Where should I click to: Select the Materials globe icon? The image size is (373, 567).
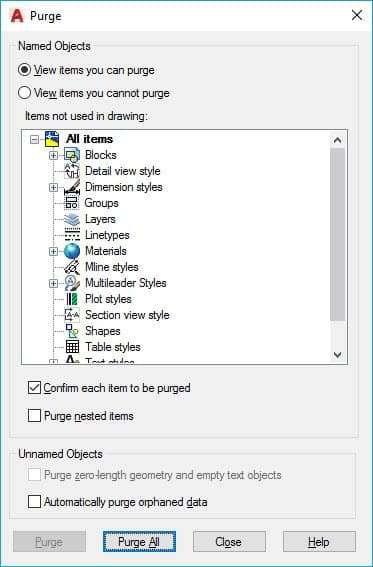(72, 251)
